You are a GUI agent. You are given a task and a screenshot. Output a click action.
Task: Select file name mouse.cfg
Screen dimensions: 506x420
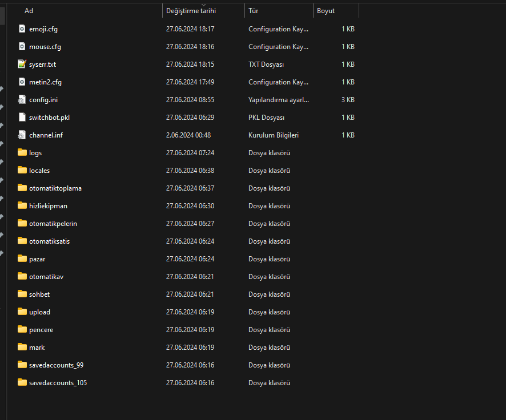point(45,47)
